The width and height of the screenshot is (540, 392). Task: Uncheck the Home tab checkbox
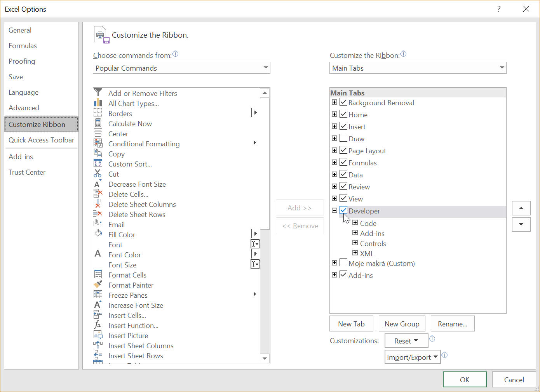pos(343,114)
